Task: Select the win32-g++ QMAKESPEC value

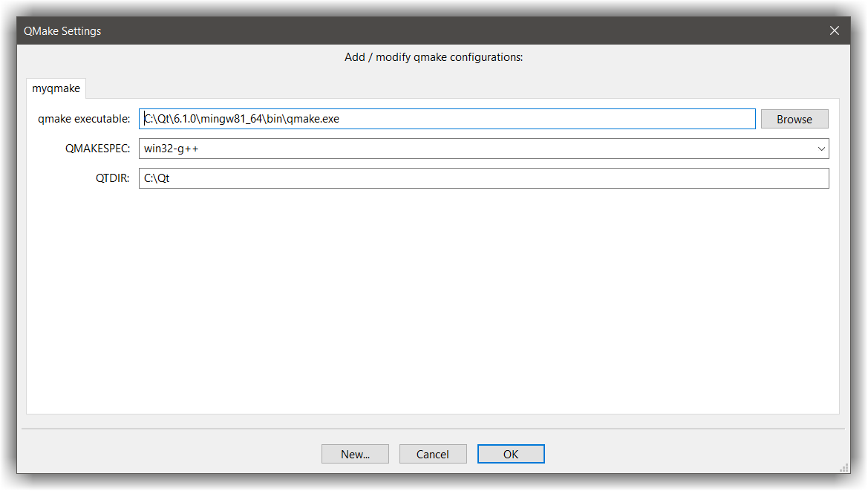Action: (x=483, y=149)
